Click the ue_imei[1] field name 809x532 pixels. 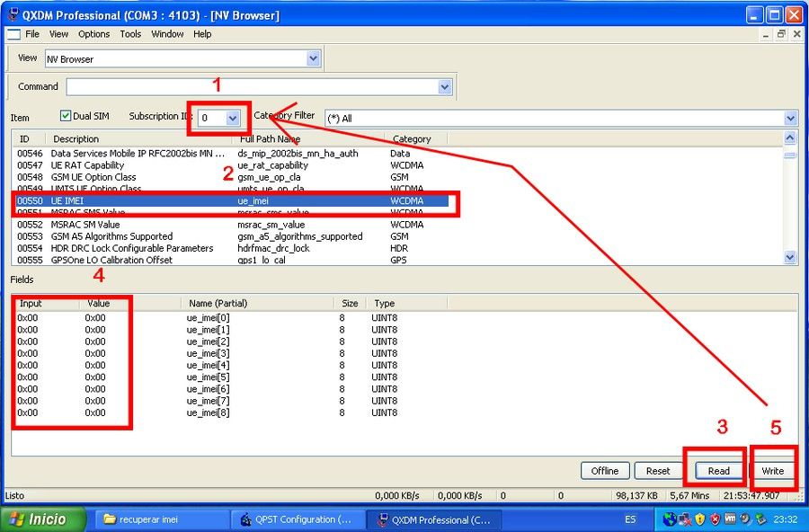click(x=208, y=330)
